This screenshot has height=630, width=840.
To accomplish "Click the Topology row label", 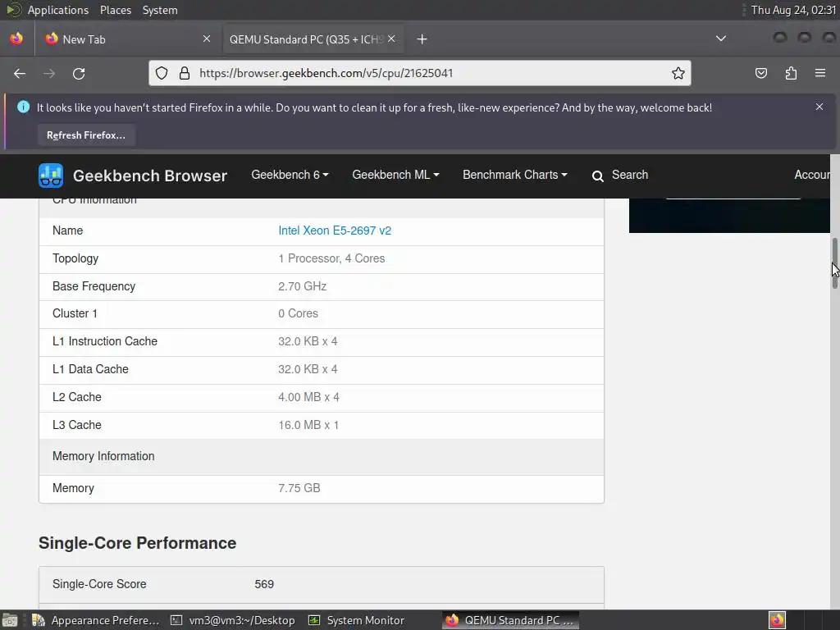I will coord(75,258).
